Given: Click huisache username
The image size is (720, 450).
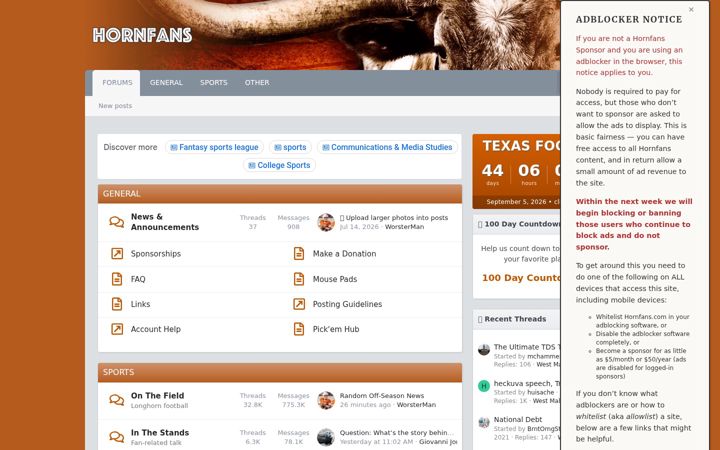Looking at the screenshot, I should click(x=540, y=392).
